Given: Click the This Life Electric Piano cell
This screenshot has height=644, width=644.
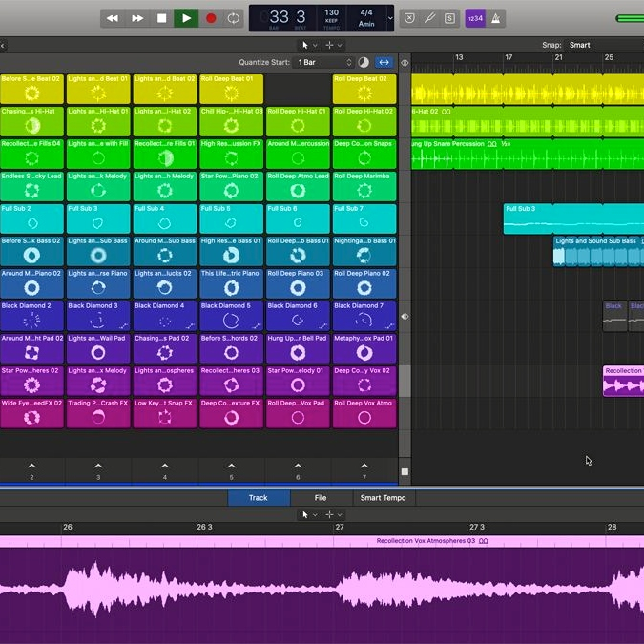Looking at the screenshot, I should (231, 283).
